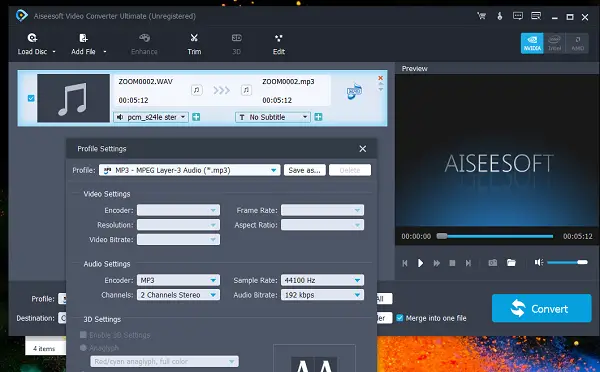Image resolution: width=600 pixels, height=372 pixels.
Task: Select the ZOOM0002.WAV music thumbnail
Action: [x=73, y=98]
